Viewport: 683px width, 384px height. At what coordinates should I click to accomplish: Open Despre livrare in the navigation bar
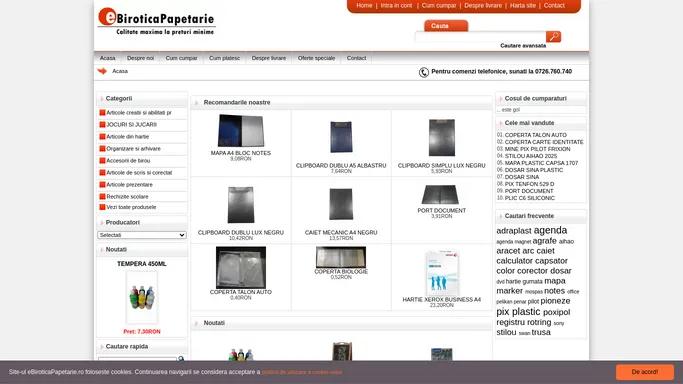pyautogui.click(x=269, y=58)
